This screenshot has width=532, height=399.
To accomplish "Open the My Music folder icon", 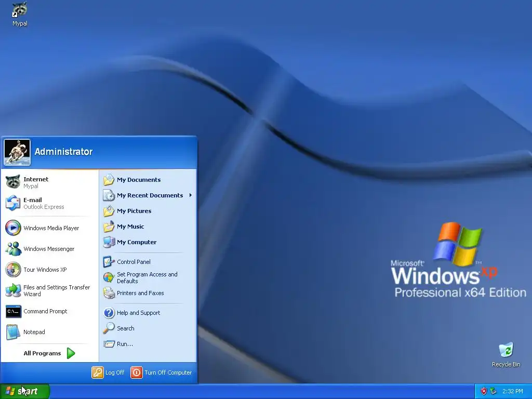I will 109,227.
